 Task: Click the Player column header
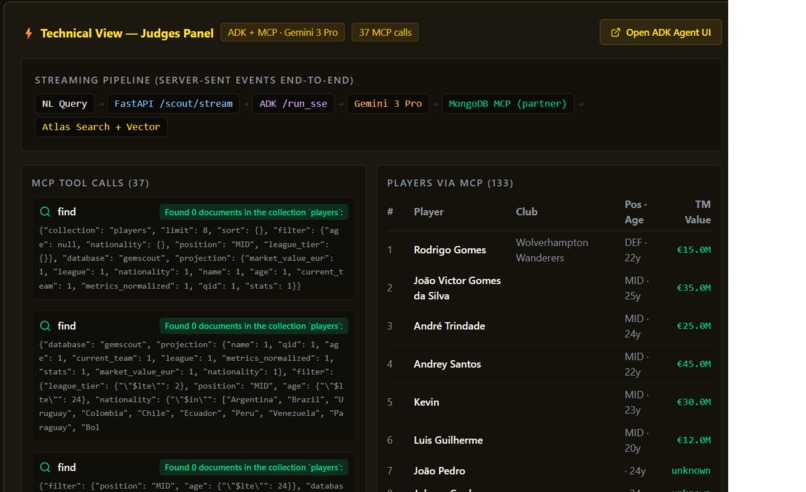(429, 212)
